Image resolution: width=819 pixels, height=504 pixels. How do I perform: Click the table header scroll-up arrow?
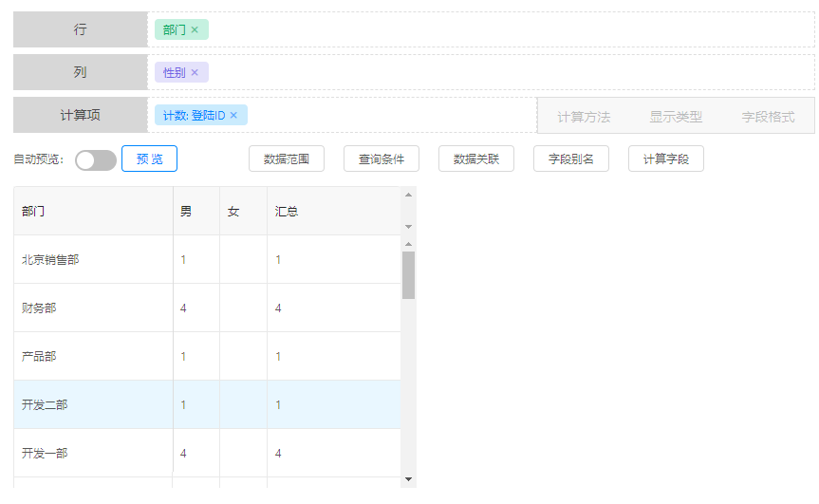coord(408,196)
